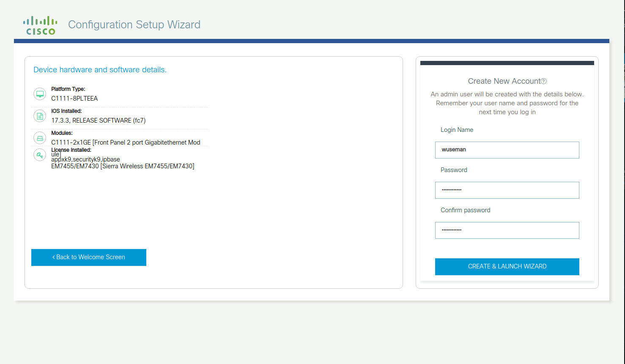This screenshot has width=625, height=364.
Task: Click the dark bar above Create New Account
Action: click(507, 62)
